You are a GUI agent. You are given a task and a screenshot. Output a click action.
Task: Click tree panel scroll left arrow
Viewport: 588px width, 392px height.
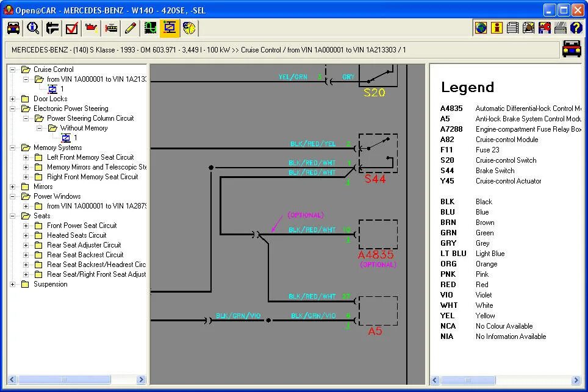[x=12, y=380]
